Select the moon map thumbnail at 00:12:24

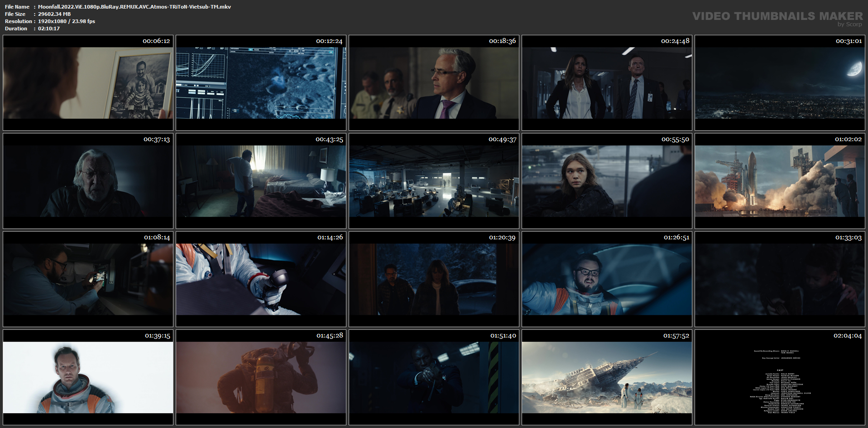[261, 83]
